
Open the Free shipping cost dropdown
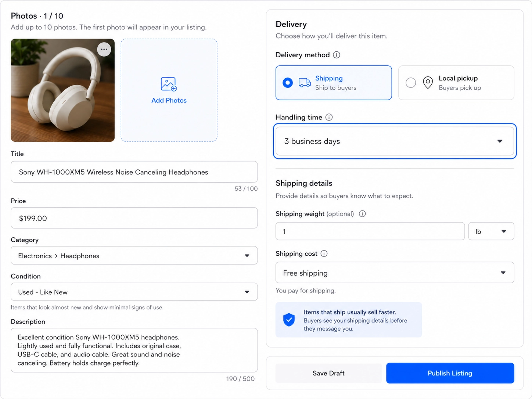coord(395,273)
